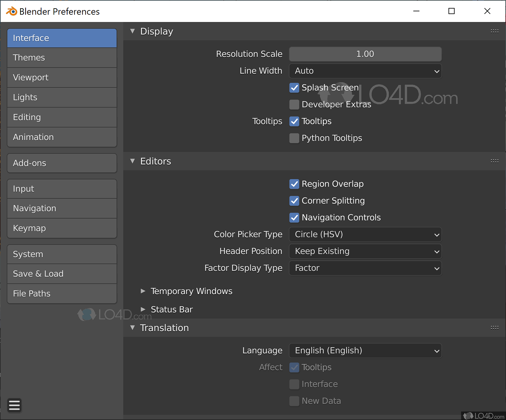Disable the Splash Screen checkbox
506x420 pixels.
pyautogui.click(x=294, y=88)
